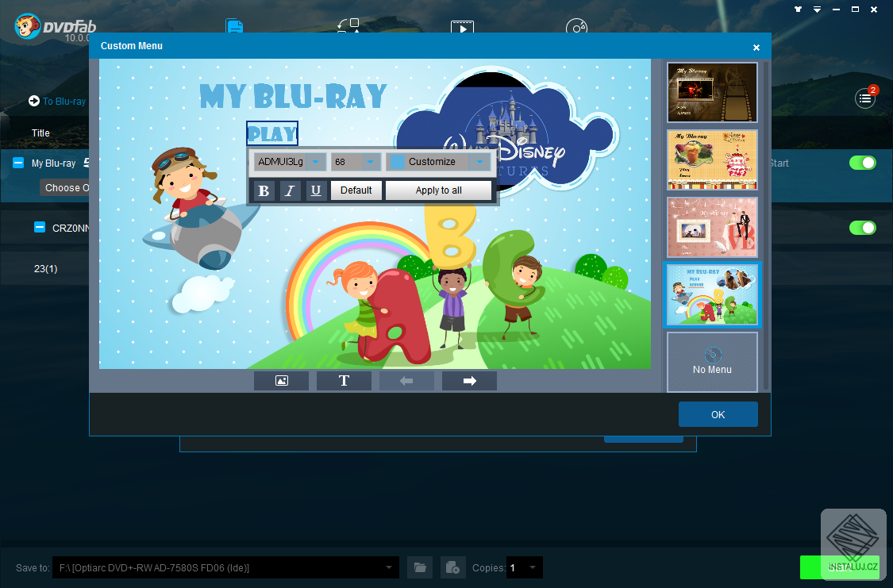The width and height of the screenshot is (893, 588).
Task: Click the Choose Other button
Action: [64, 188]
